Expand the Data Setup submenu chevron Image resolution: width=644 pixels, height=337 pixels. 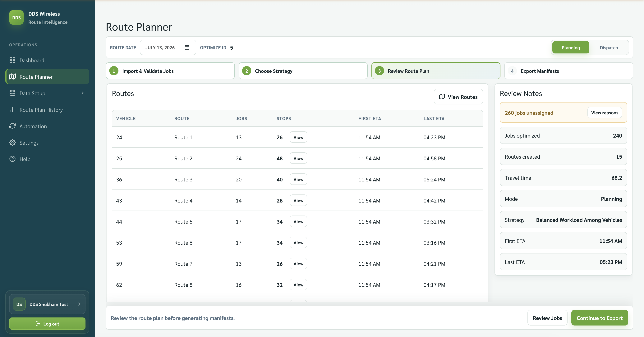pyautogui.click(x=82, y=93)
